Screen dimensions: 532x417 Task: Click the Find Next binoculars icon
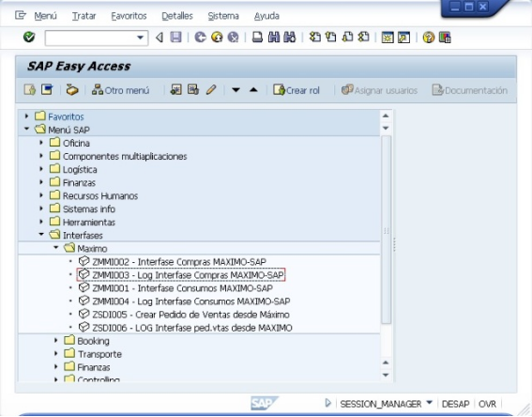click(x=289, y=37)
